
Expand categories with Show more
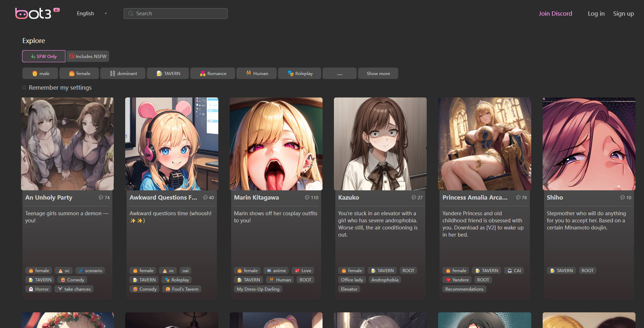pos(378,73)
